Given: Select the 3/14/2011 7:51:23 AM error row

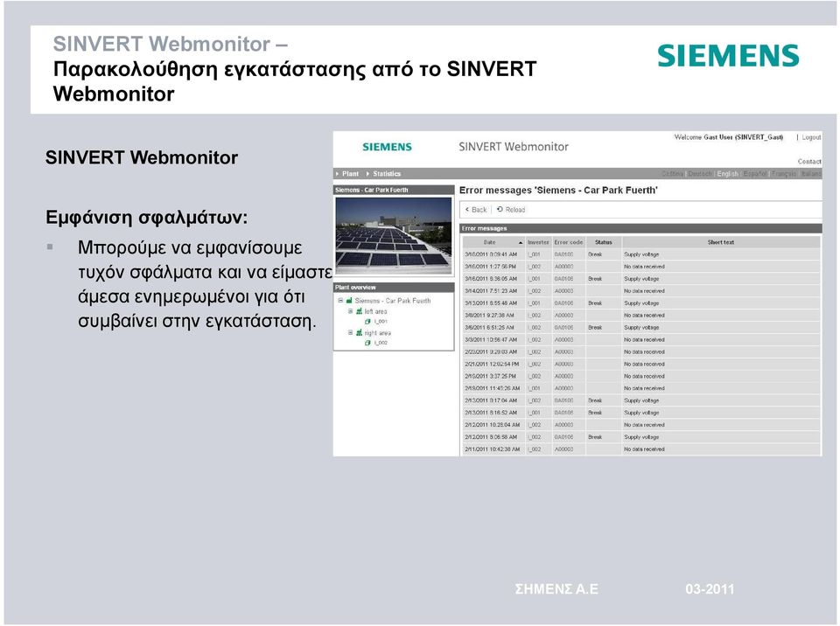Looking at the screenshot, I should tap(641, 291).
